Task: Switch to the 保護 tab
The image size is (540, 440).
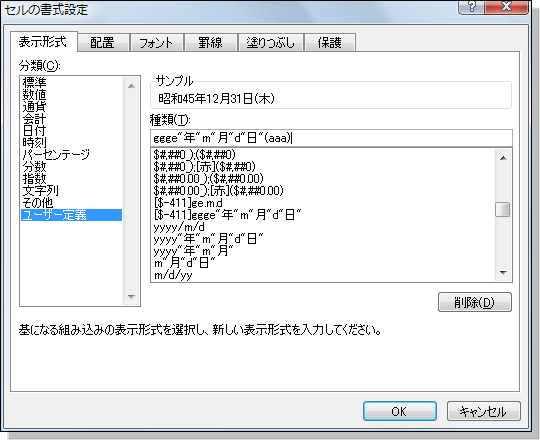Action: point(330,43)
